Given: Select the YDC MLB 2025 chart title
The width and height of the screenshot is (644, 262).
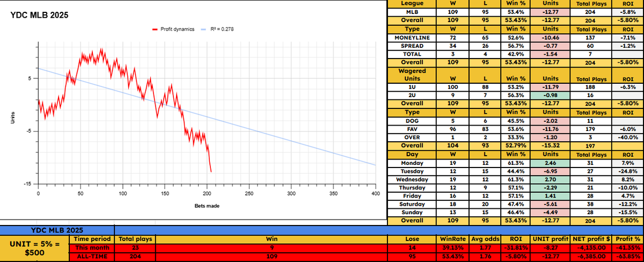Looking at the screenshot, I should pos(38,16).
